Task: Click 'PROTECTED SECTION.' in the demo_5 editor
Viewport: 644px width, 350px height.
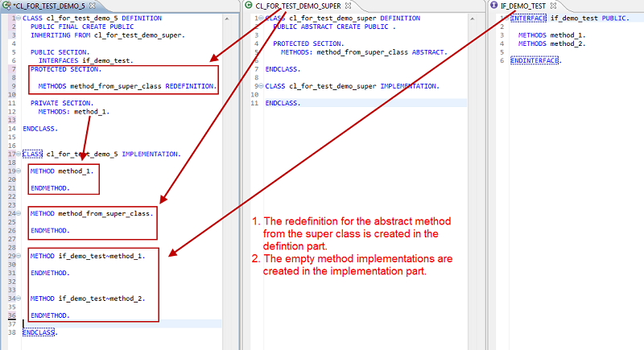Action: pyautogui.click(x=66, y=69)
